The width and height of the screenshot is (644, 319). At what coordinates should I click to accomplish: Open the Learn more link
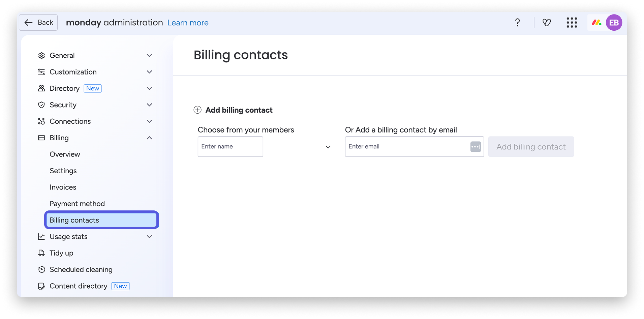tap(188, 23)
